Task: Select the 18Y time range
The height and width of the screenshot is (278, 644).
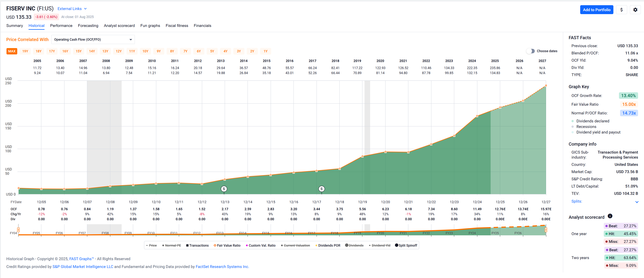Action: click(x=39, y=51)
